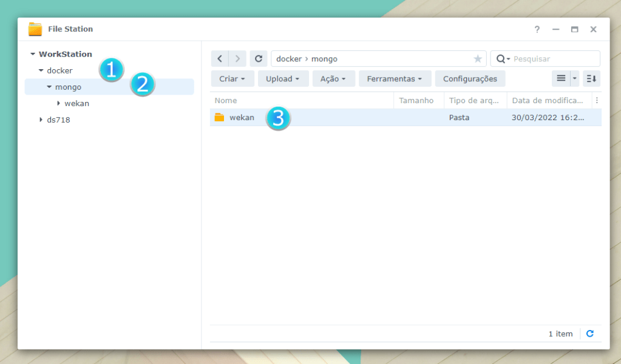Click the Configurações button
Image resolution: width=621 pixels, height=364 pixels.
470,79
